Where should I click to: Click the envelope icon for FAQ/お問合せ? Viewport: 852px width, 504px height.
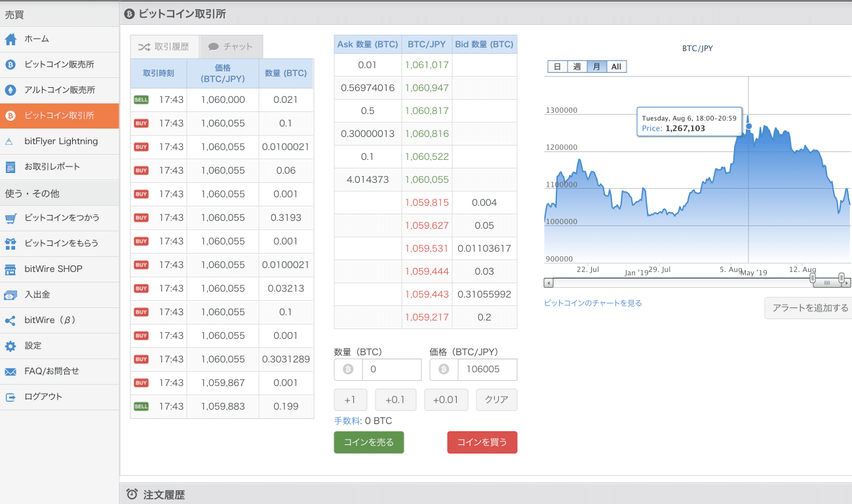tap(10, 372)
